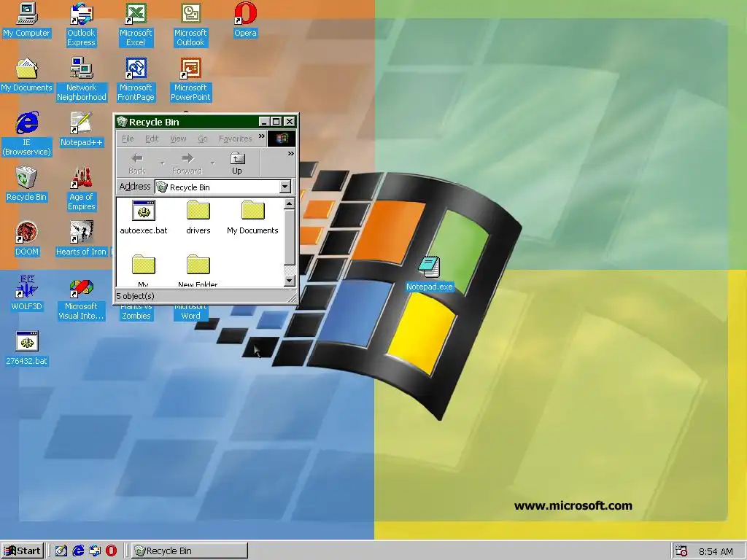Viewport: 747px width, 560px height.
Task: Open the File menu in Recycle Bin
Action: (x=128, y=139)
